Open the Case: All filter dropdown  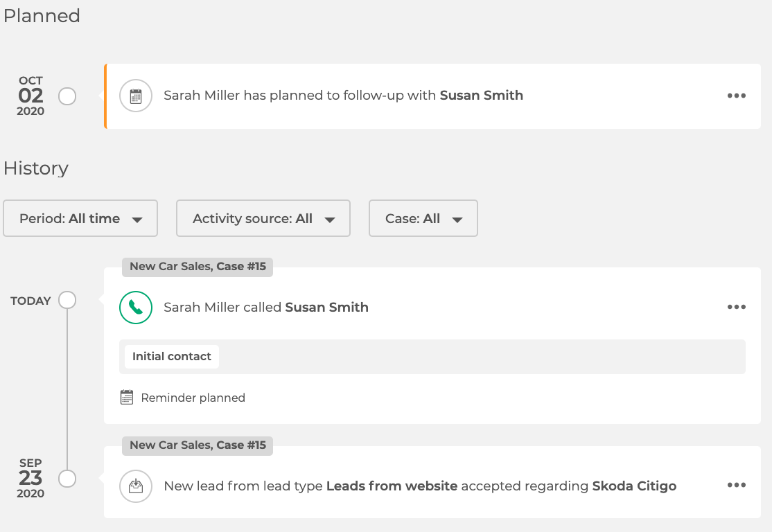coord(423,218)
